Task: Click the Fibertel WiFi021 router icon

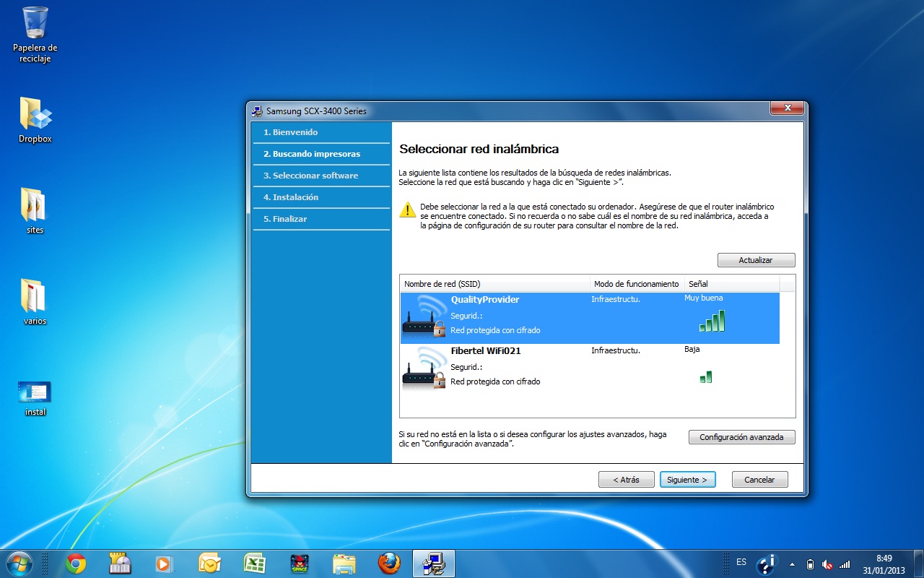Action: click(424, 368)
